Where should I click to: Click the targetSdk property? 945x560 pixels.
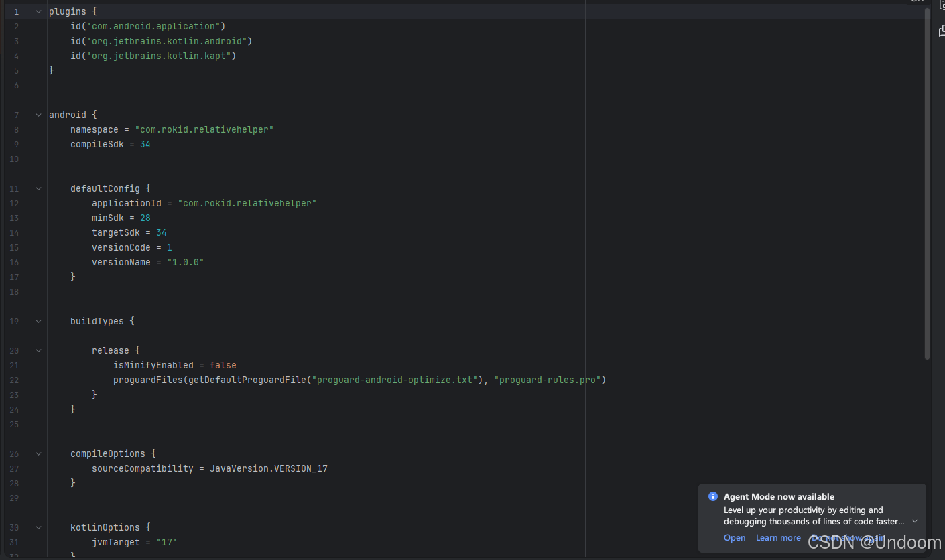tap(116, 232)
